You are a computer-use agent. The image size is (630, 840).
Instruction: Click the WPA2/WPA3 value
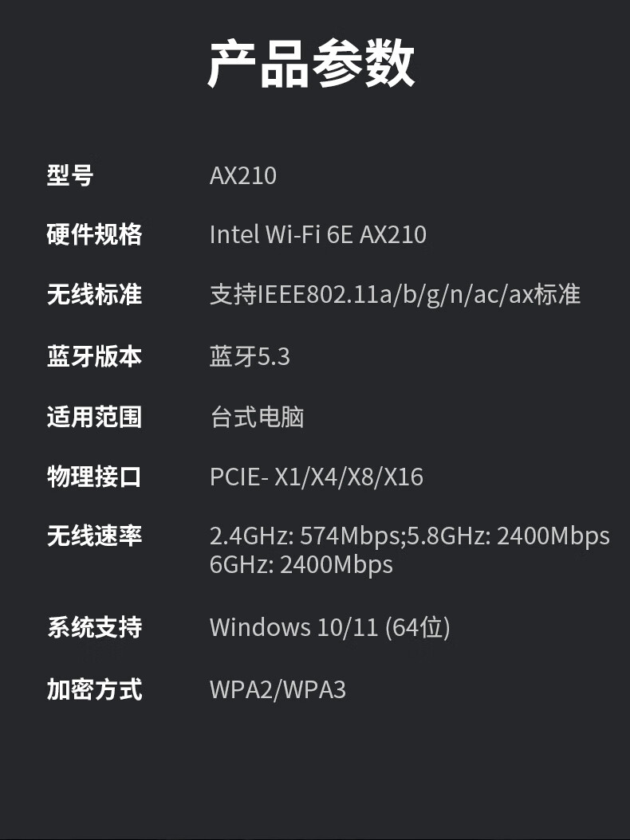tap(278, 689)
